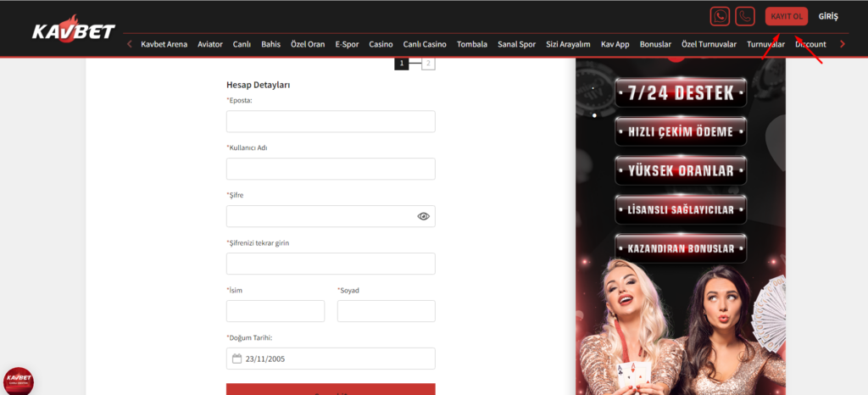Screen dimensions: 868x395
Task: Click the Kavbet logo
Action: (73, 31)
